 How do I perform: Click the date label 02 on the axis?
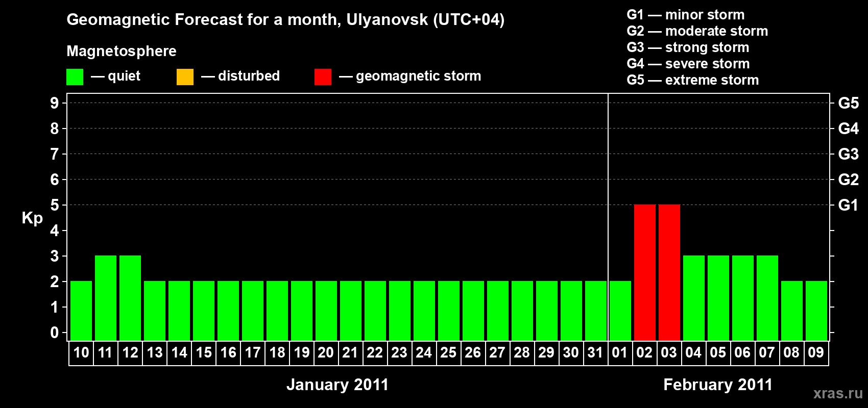point(644,353)
